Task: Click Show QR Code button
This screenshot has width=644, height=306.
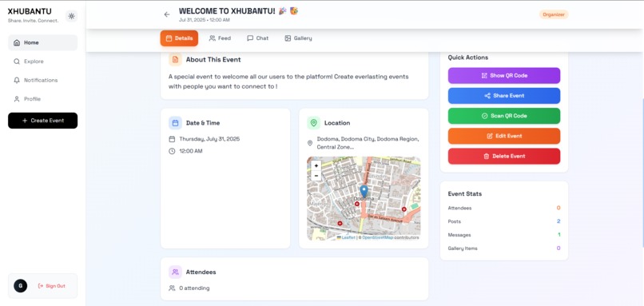Action: pyautogui.click(x=504, y=76)
